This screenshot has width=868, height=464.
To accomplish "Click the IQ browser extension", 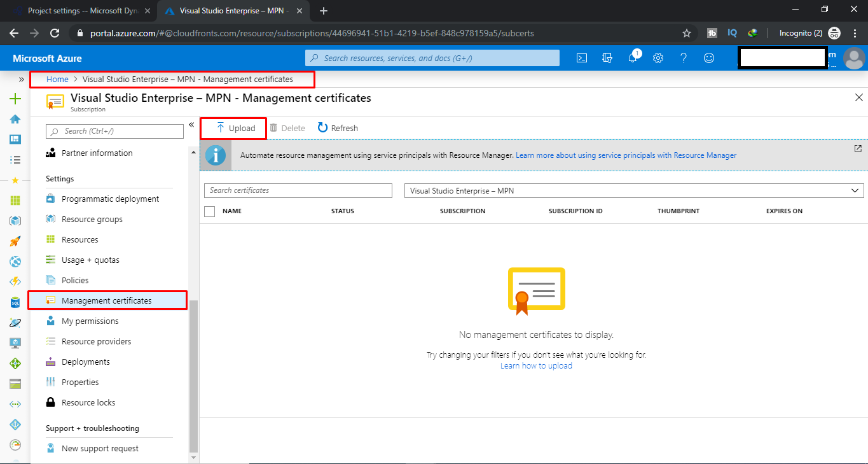I will pyautogui.click(x=732, y=33).
